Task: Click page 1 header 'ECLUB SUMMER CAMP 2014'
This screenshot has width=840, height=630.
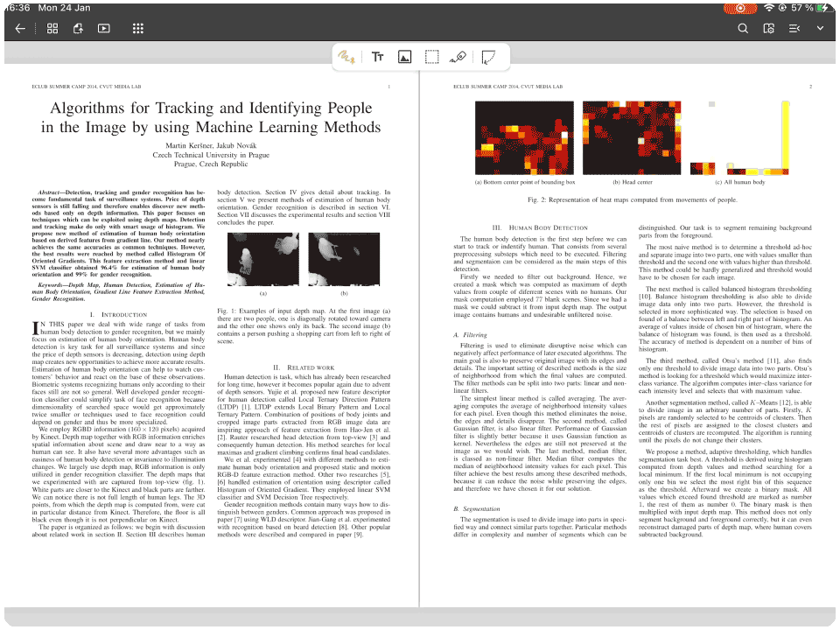Action: 87,87
